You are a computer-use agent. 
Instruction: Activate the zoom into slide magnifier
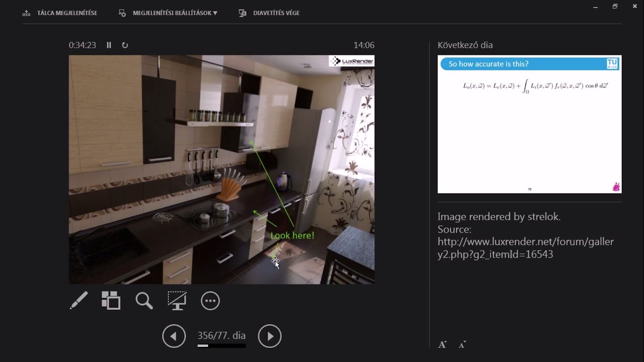144,301
